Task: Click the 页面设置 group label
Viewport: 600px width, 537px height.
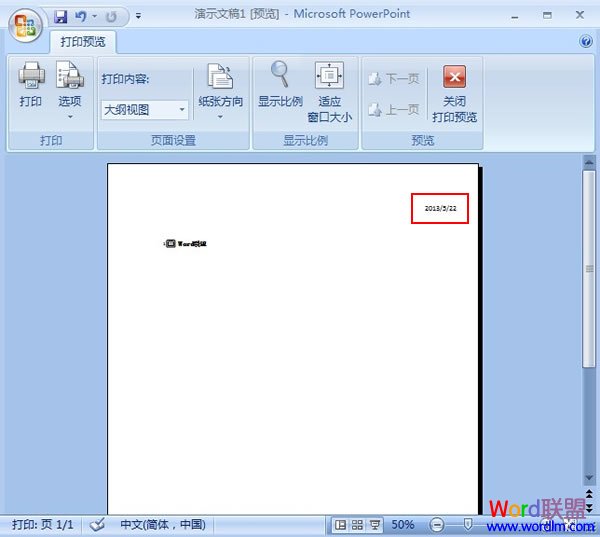Action: 173,140
